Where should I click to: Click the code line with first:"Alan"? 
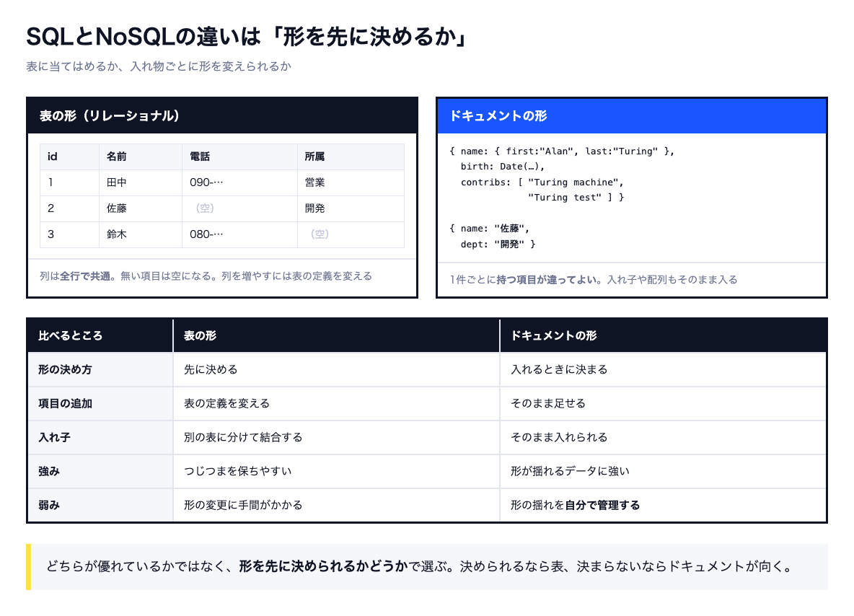coord(562,151)
